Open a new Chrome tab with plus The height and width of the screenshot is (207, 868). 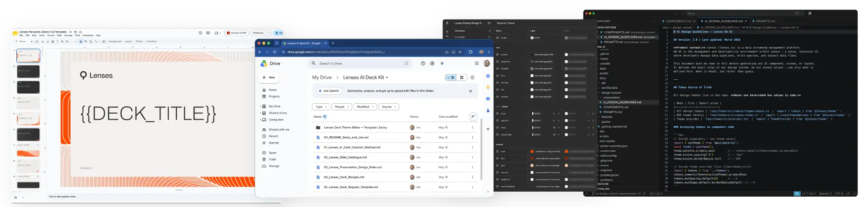[333, 43]
